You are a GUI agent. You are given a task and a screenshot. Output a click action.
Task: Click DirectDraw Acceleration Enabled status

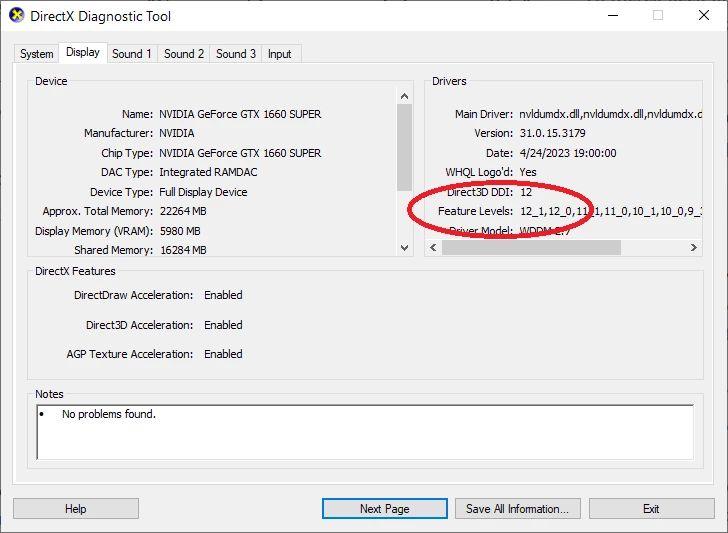(x=223, y=295)
